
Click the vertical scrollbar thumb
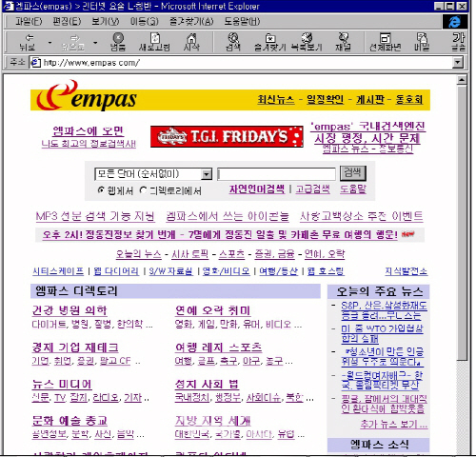pyautogui.click(x=462, y=222)
